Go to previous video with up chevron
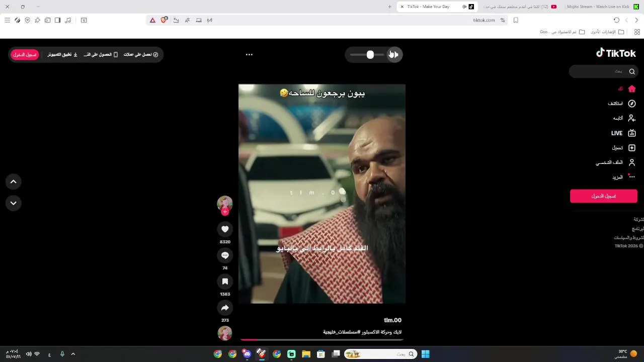644x362 pixels. [14, 182]
